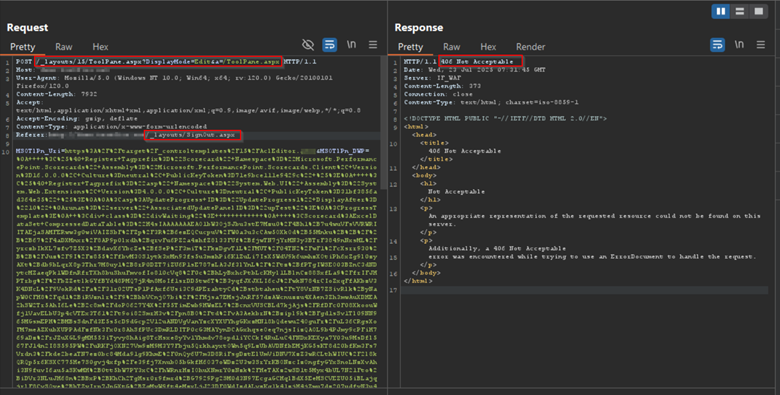Toggle hidden non-printable characters in Request

[308, 45]
